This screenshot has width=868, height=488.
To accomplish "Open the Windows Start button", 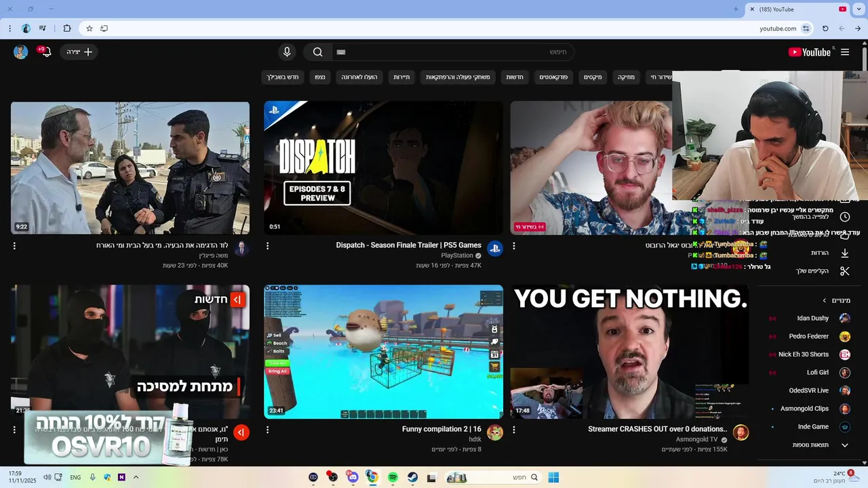I will [x=553, y=477].
